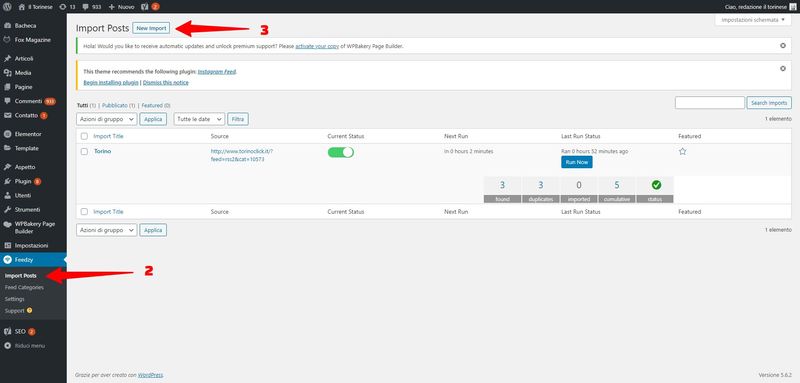This screenshot has width=800, height=383.
Task: Open Tutte le date dropdown
Action: pyautogui.click(x=199, y=119)
